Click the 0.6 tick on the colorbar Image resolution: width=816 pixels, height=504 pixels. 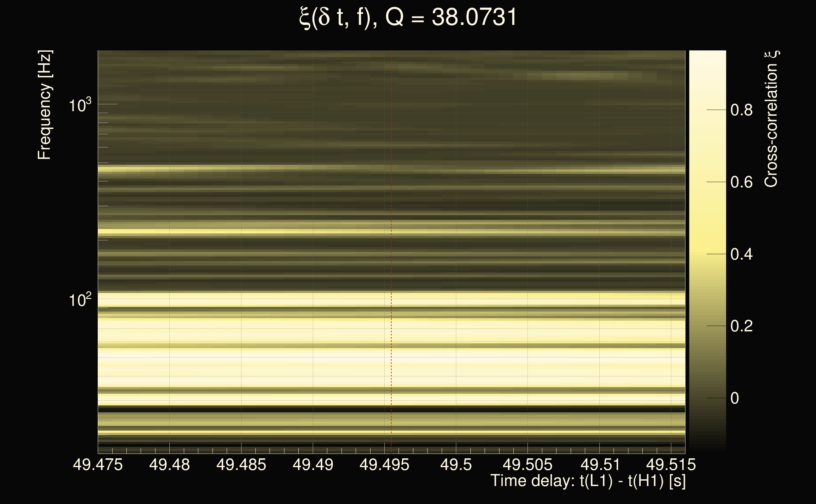[x=741, y=182]
